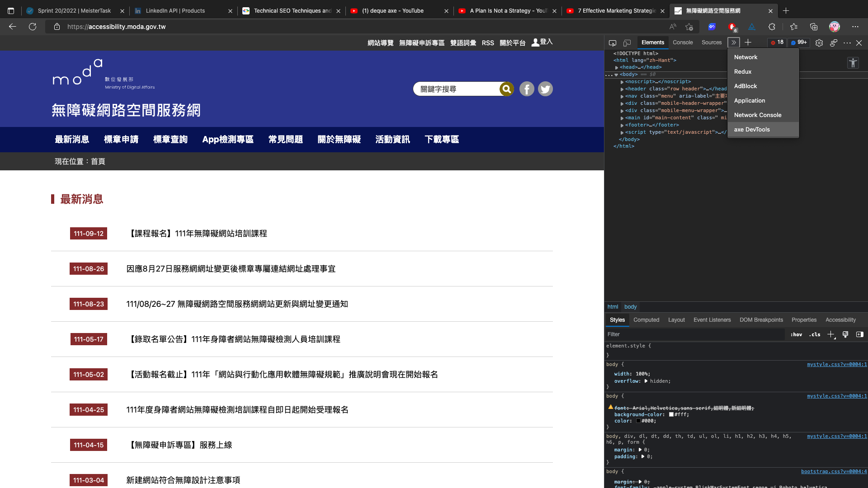The image size is (868, 488).
Task: Toggle the :hov element state panel
Action: pos(796,334)
